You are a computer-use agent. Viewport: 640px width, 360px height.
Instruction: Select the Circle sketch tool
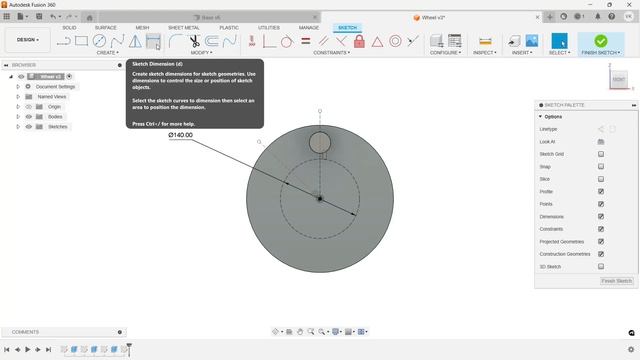click(x=99, y=41)
